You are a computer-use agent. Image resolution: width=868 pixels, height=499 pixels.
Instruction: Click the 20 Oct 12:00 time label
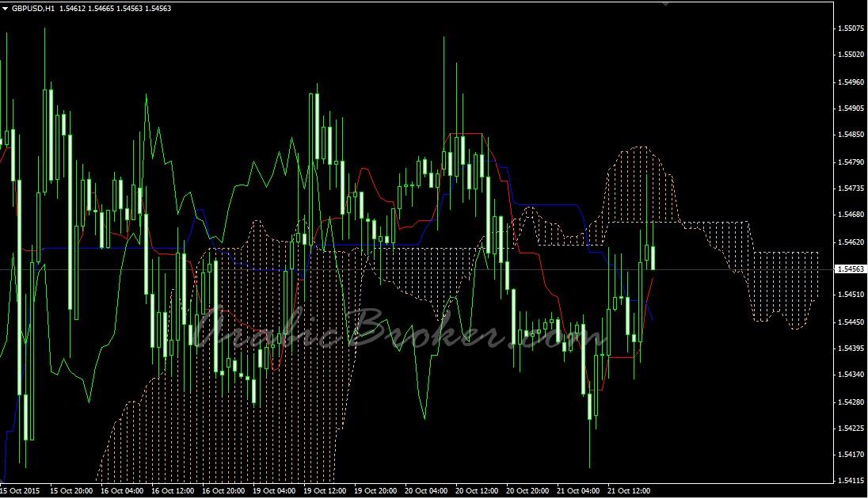tap(477, 491)
